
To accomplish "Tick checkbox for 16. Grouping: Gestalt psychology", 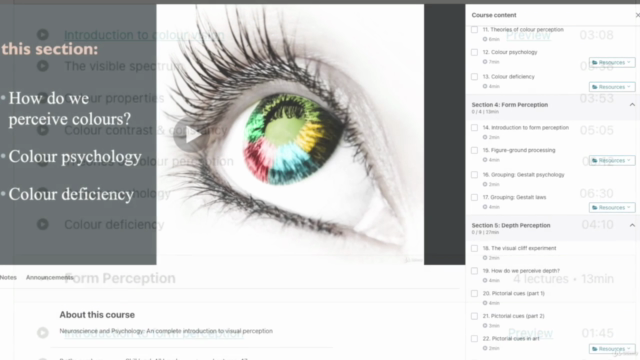I will pyautogui.click(x=474, y=175).
